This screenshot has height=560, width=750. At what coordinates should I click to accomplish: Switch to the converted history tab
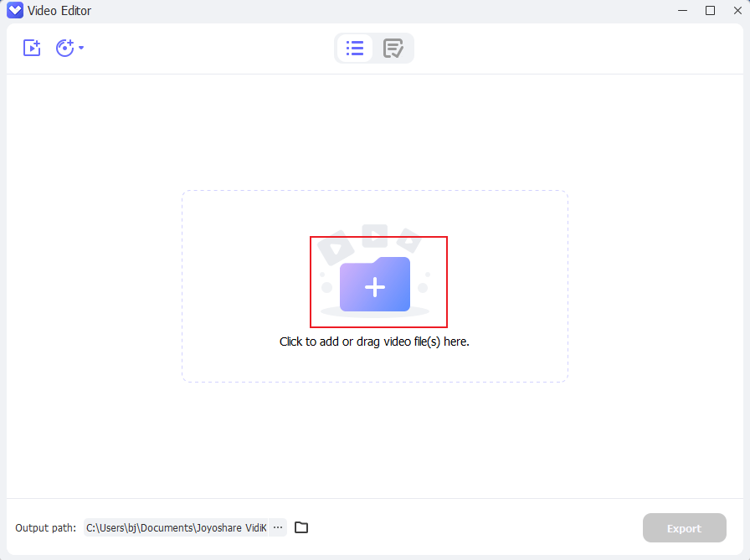click(x=393, y=48)
